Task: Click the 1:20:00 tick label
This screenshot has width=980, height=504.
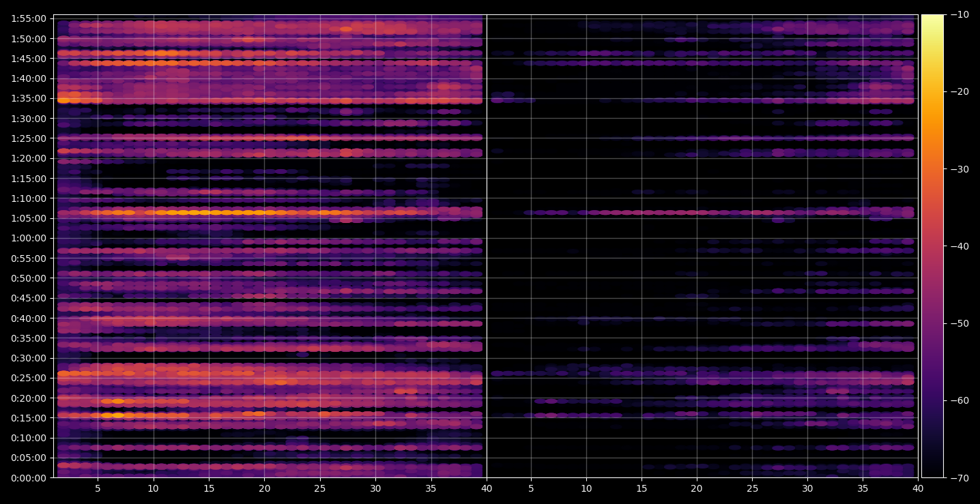Action: (x=29, y=158)
